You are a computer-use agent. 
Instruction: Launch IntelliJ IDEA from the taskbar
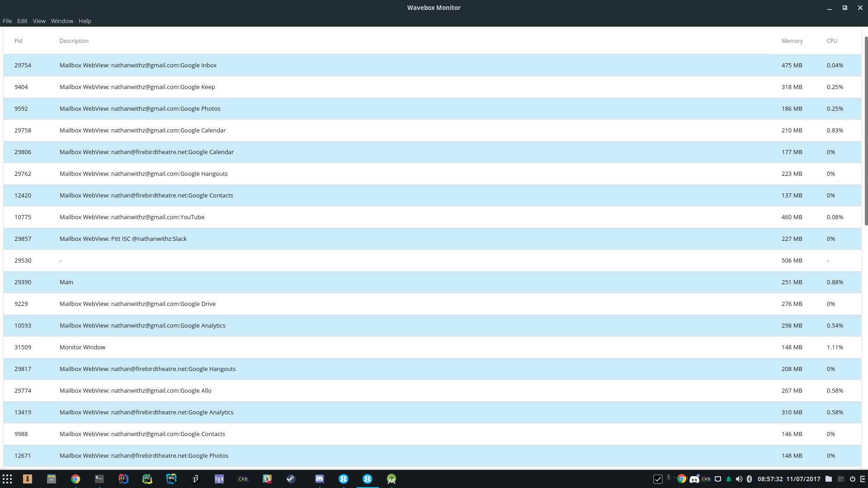pyautogui.click(x=123, y=479)
